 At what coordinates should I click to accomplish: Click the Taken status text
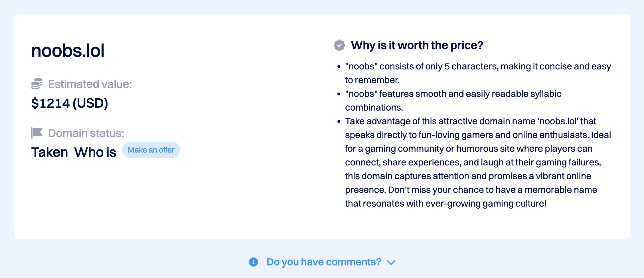coord(50,152)
